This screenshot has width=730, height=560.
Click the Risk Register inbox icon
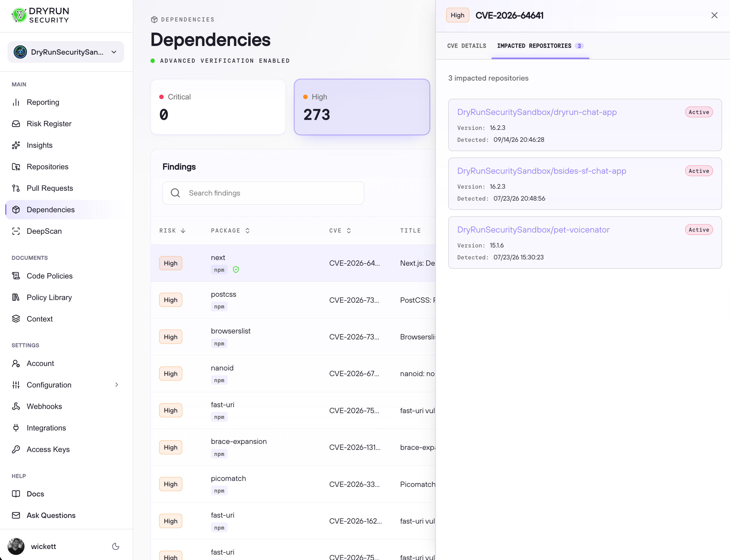point(16,124)
